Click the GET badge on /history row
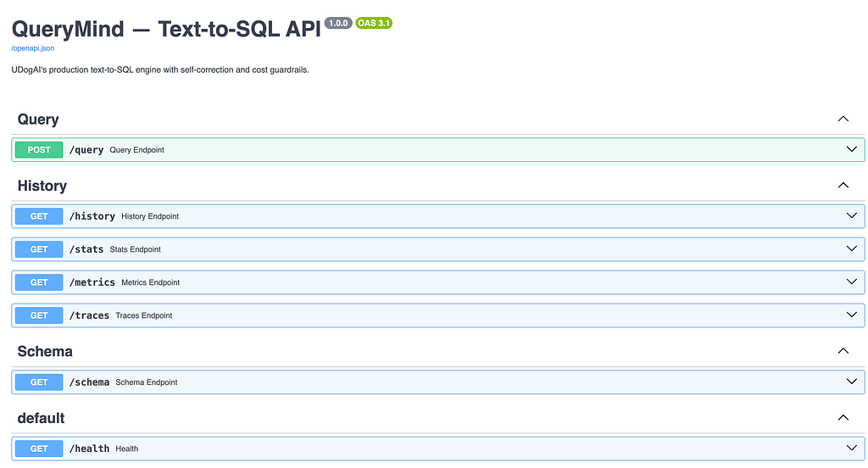The image size is (868, 468). coord(39,216)
